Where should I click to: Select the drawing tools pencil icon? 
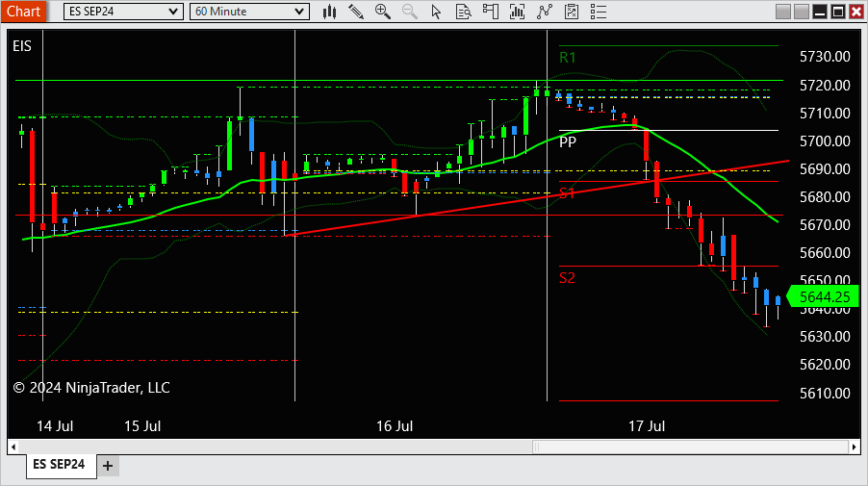(x=356, y=12)
